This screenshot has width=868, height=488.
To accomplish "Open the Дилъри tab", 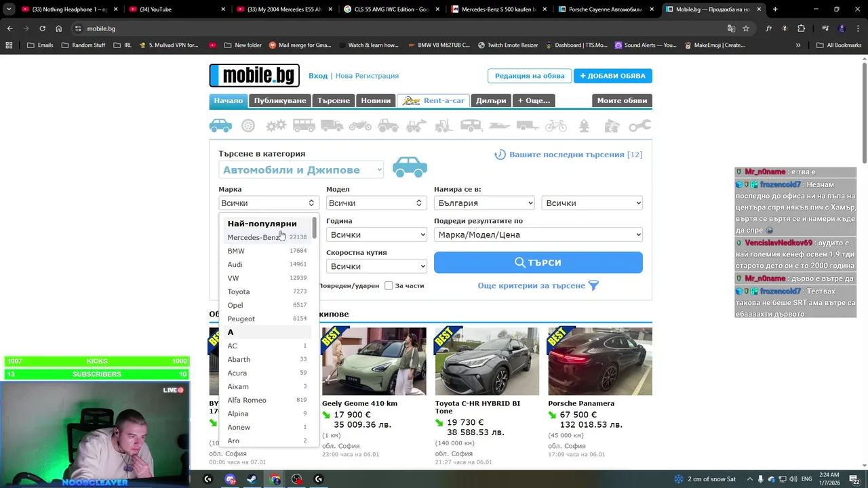I will [491, 100].
